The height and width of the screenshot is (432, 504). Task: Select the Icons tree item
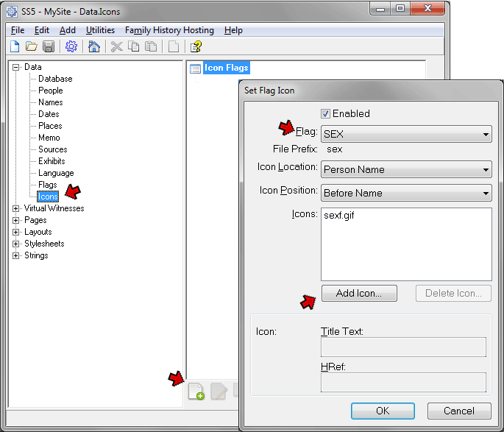(48, 196)
